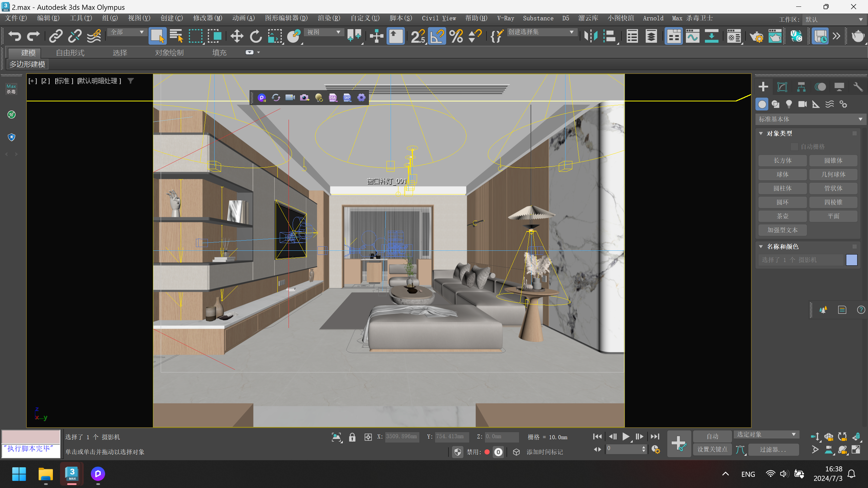868x488 pixels.
Task: Open the 创建选择集 dropdown
Action: [x=541, y=32]
